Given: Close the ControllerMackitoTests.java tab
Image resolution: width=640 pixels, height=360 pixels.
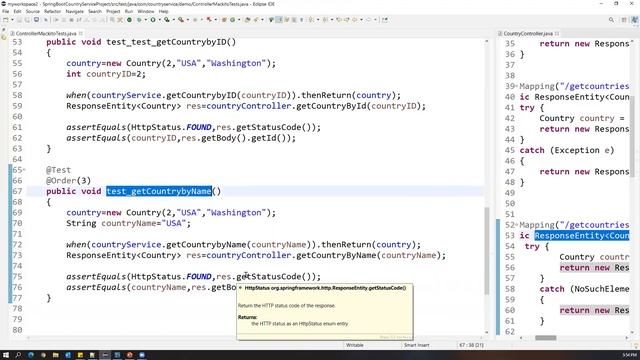Looking at the screenshot, I should click(80, 33).
